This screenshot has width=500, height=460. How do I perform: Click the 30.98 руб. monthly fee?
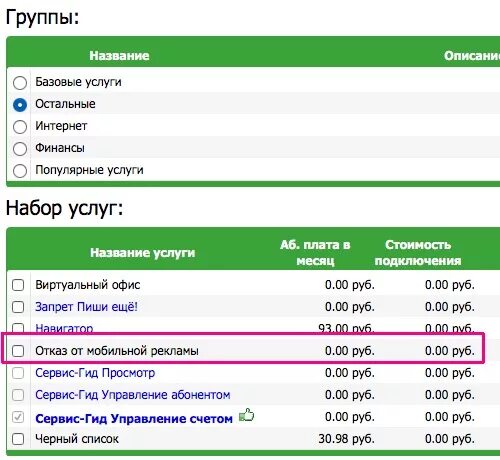pyautogui.click(x=346, y=439)
